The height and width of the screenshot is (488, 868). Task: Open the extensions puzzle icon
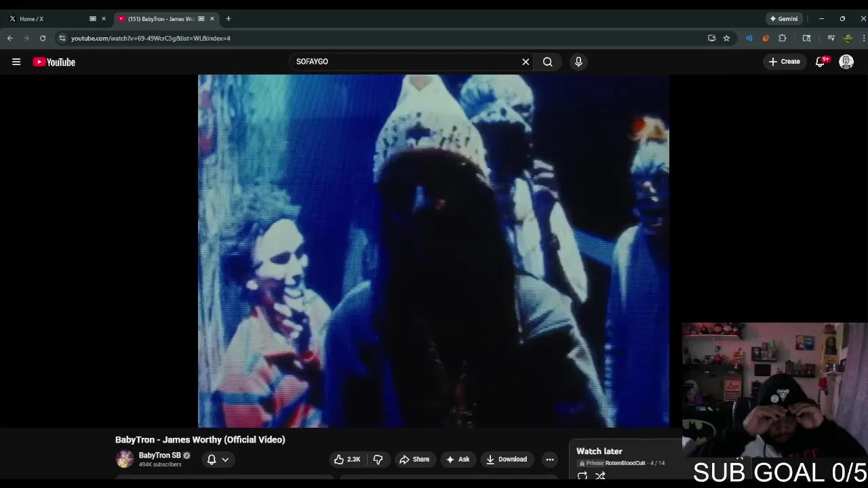(783, 38)
